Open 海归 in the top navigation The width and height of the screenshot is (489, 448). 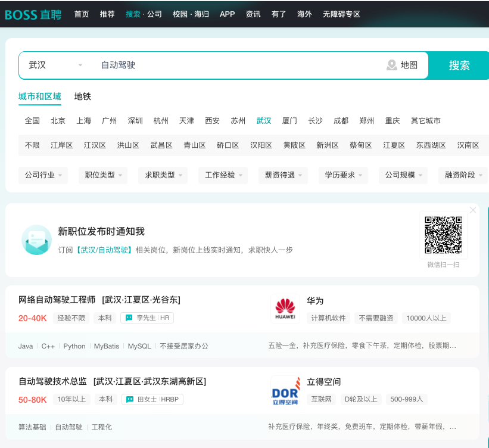click(x=202, y=14)
